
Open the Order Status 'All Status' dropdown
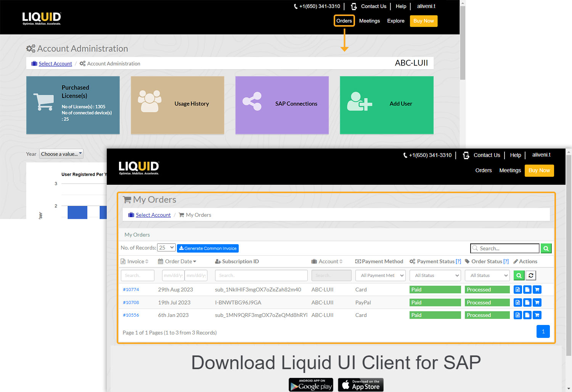coord(487,275)
